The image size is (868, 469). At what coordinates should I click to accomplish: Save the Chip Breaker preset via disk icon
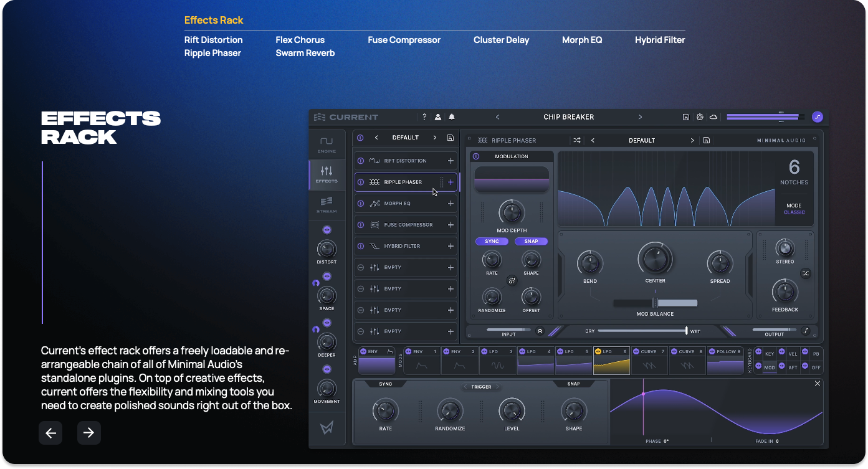pos(686,117)
